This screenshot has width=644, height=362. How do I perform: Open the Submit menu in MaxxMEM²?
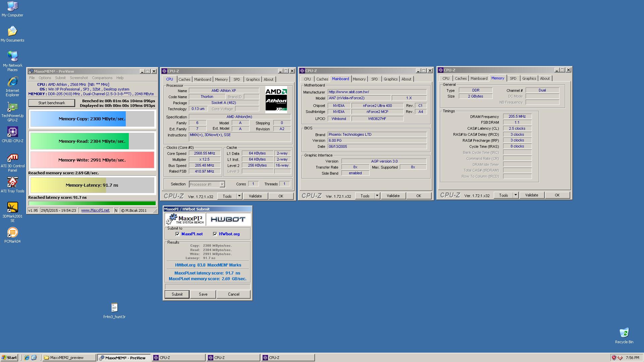pos(60,78)
